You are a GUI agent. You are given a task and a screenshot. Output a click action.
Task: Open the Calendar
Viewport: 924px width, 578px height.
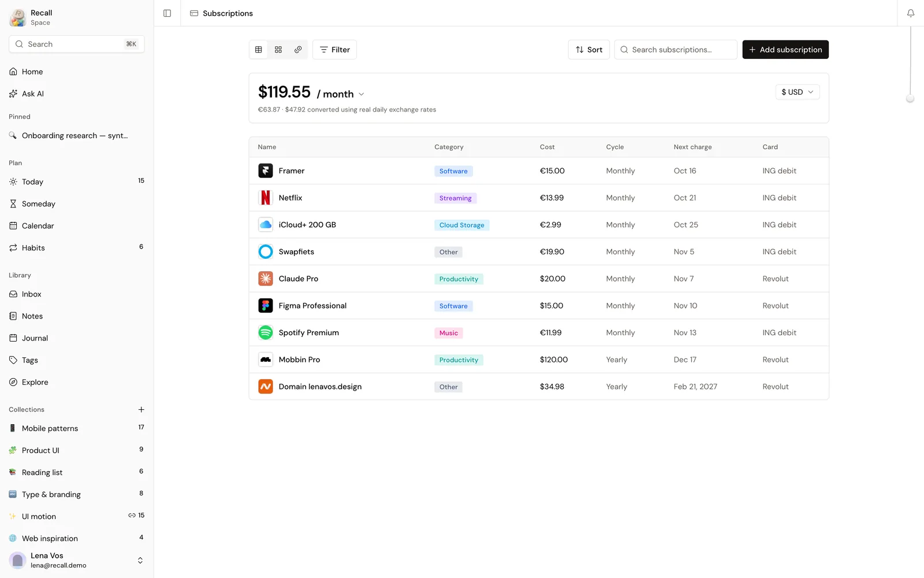pos(77,225)
